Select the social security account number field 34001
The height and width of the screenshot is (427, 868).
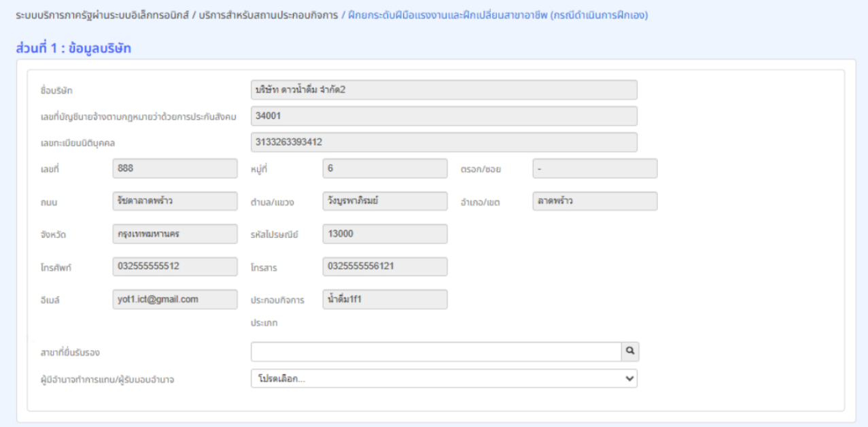pyautogui.click(x=444, y=116)
